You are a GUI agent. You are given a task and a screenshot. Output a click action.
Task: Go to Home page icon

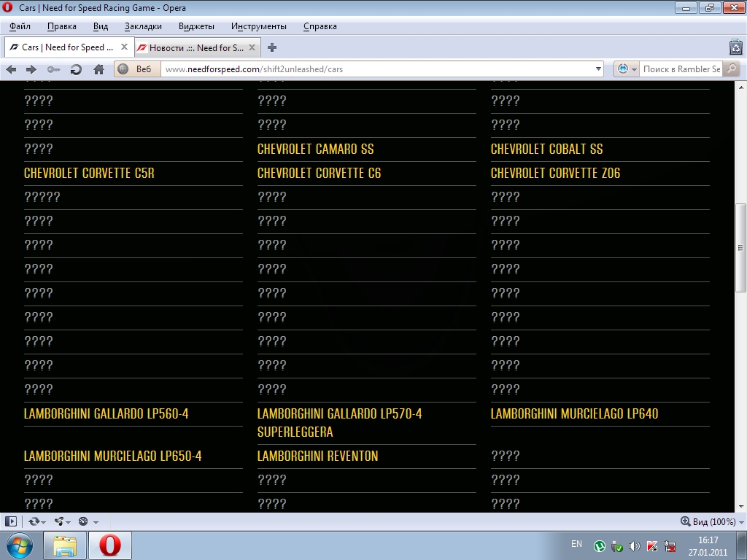(98, 69)
